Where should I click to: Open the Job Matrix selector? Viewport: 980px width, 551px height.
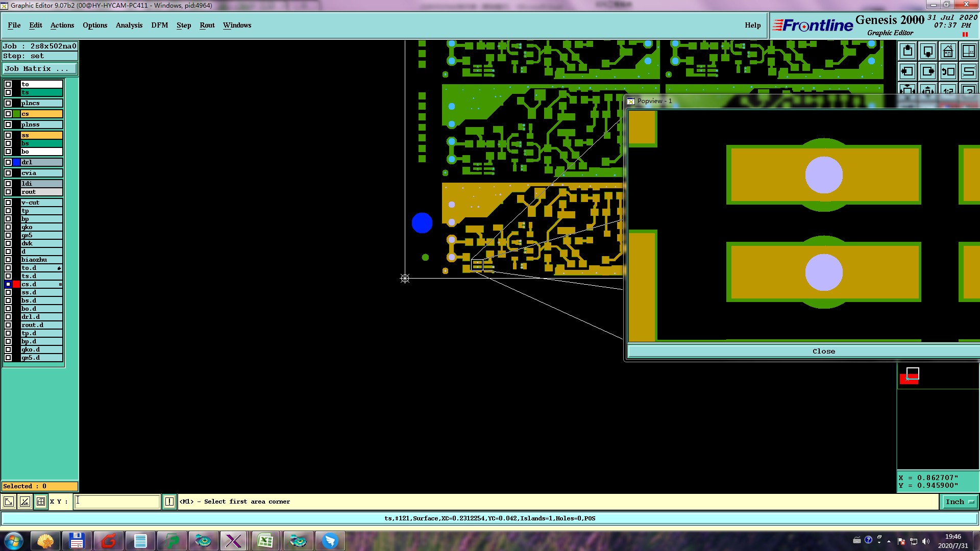tap(40, 68)
